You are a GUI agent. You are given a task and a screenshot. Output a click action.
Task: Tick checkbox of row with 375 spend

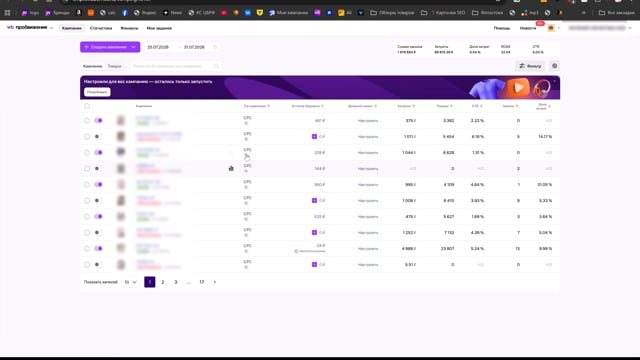(x=87, y=121)
